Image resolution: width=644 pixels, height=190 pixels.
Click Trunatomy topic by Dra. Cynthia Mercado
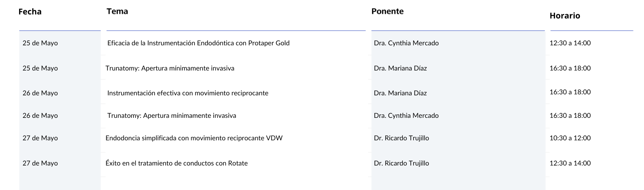pyautogui.click(x=171, y=115)
